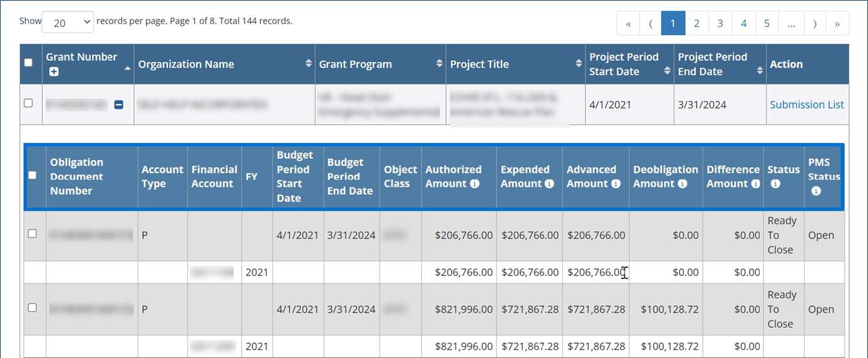The height and width of the screenshot is (358, 868).
Task: Jump to last page with double arrow
Action: click(837, 24)
